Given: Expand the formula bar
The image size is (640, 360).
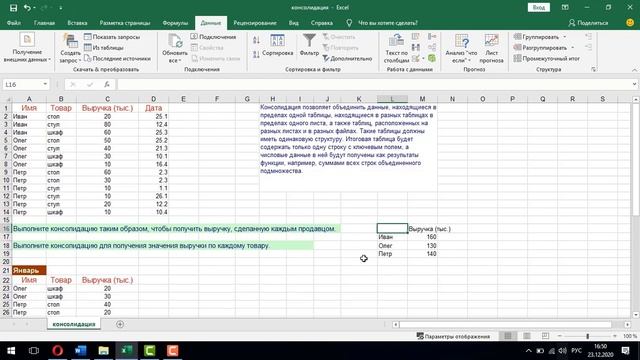Looking at the screenshot, I should [x=635, y=84].
